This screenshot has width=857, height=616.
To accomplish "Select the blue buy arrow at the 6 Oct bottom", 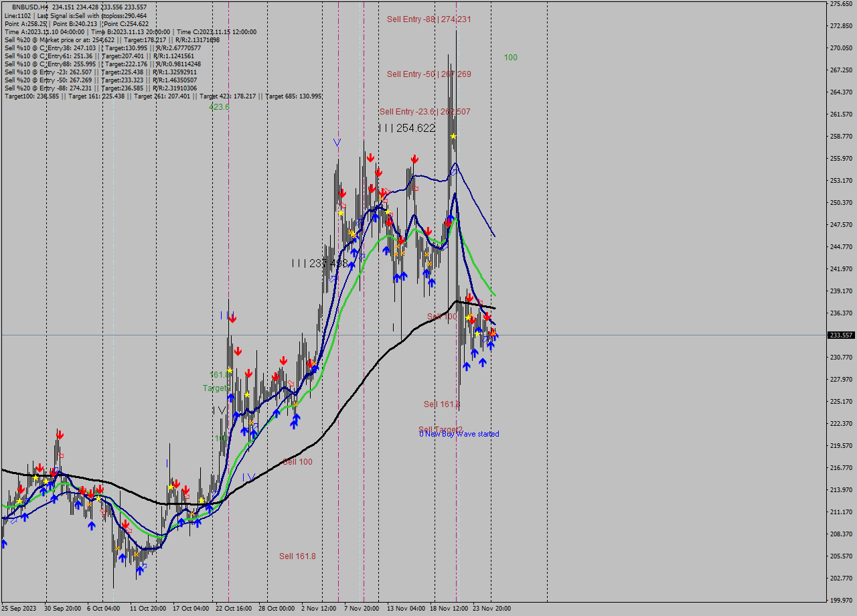I will tap(123, 557).
